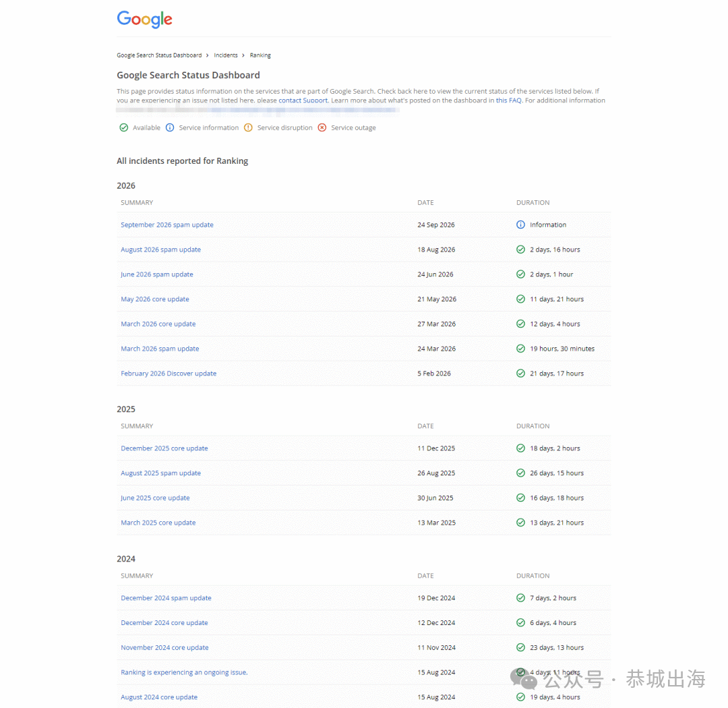Click the Information duration text
Viewport: 728px width, 708px height.
[x=548, y=225]
